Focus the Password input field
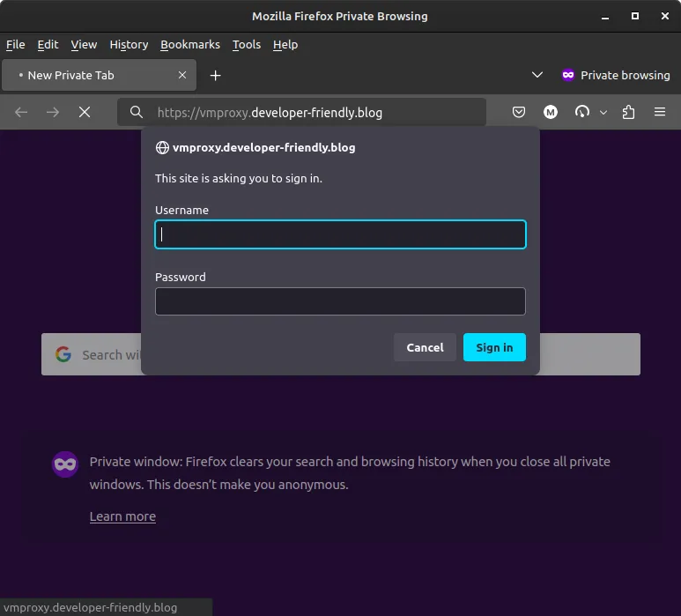681x616 pixels. [340, 301]
